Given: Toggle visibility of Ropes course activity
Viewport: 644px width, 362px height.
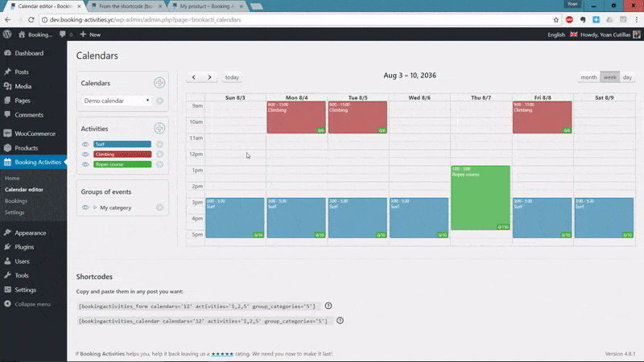Looking at the screenshot, I should (85, 164).
